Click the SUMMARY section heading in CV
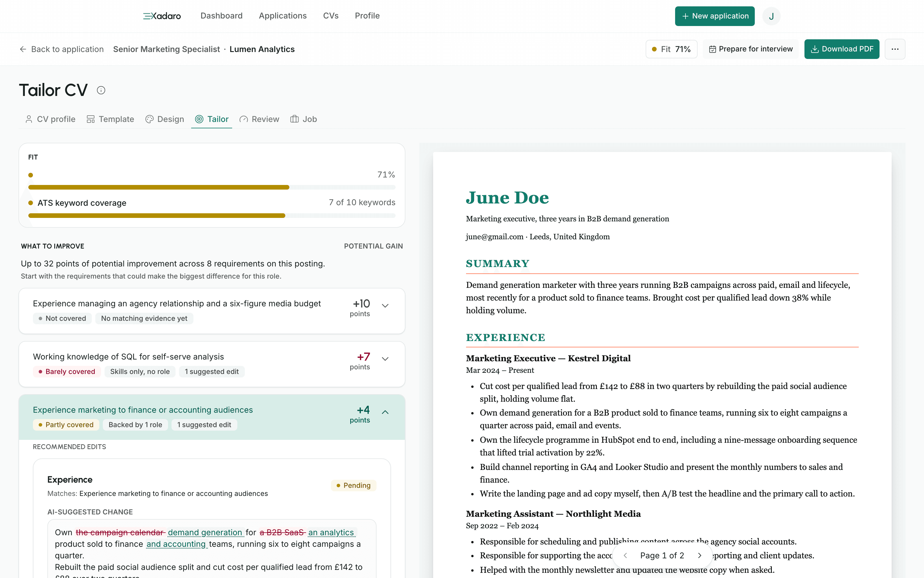 498,264
